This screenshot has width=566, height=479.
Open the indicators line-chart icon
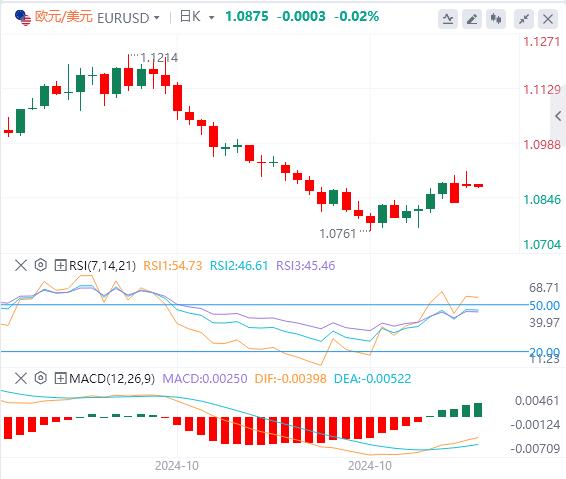click(448, 18)
